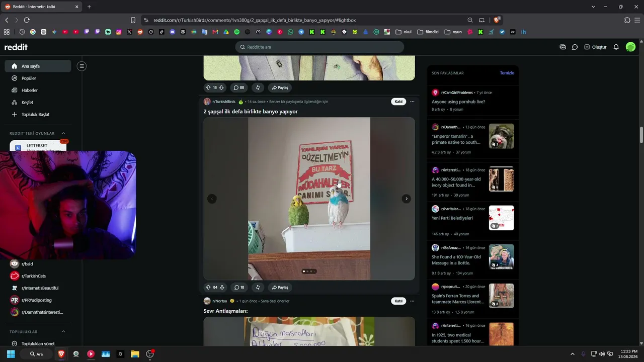Upvote the TurkishBirds bird bath post

[x=208, y=288]
